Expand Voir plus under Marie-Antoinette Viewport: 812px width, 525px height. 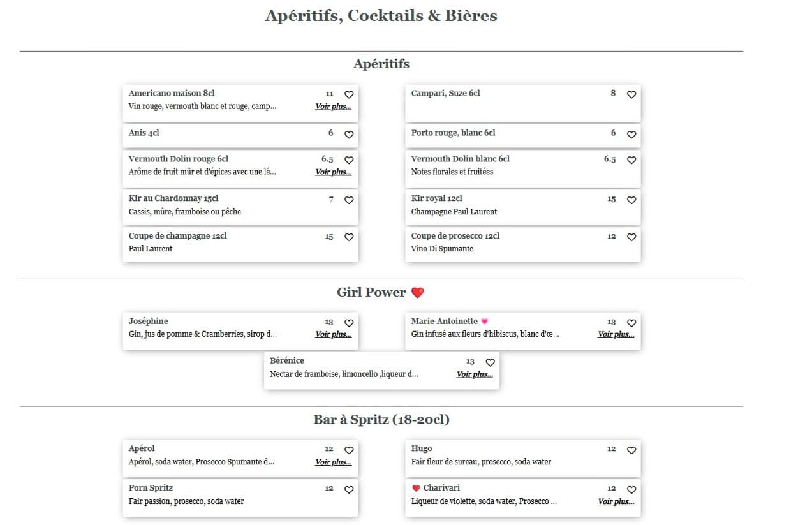(x=616, y=334)
